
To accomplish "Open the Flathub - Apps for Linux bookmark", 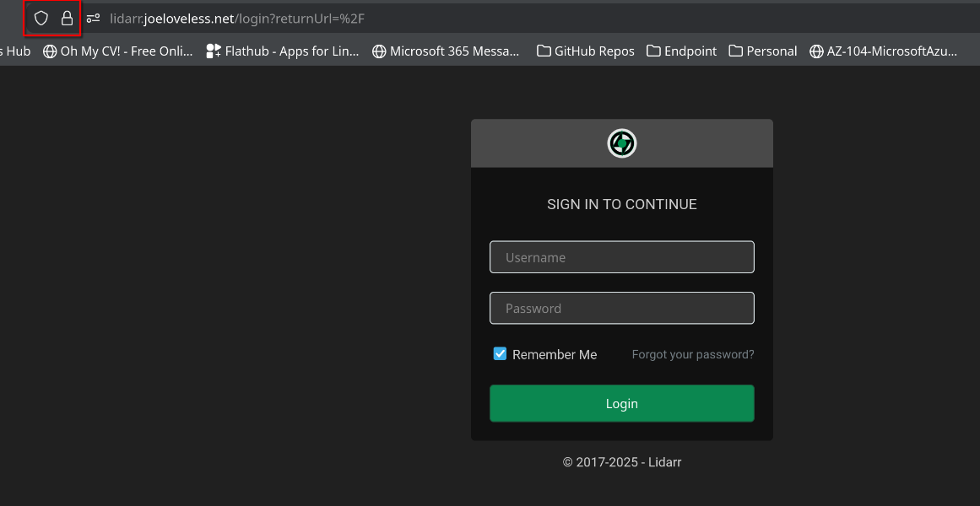I will click(x=283, y=51).
